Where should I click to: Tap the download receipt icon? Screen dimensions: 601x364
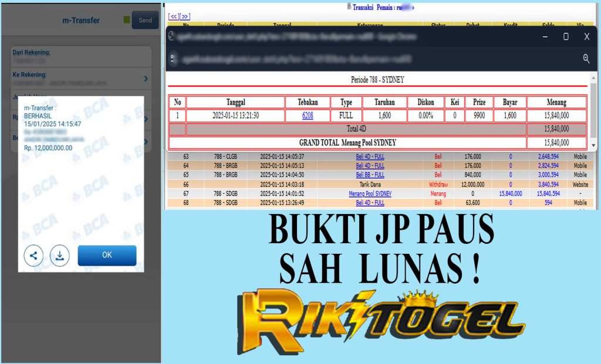click(x=60, y=256)
